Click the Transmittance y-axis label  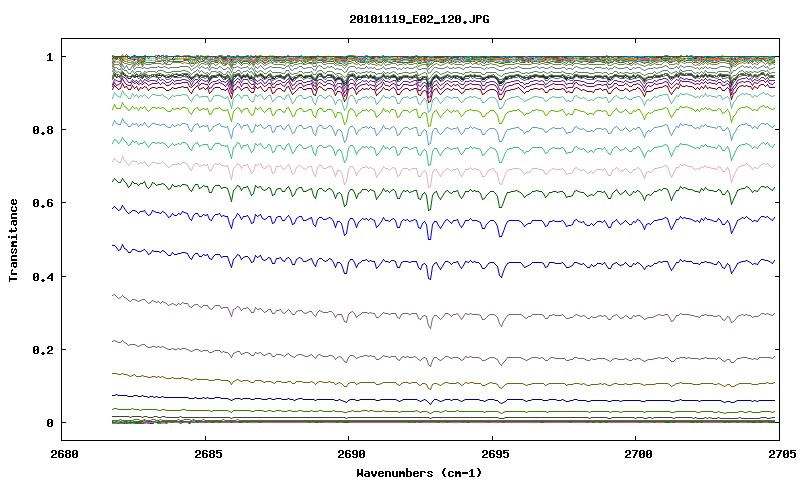[x=14, y=240]
